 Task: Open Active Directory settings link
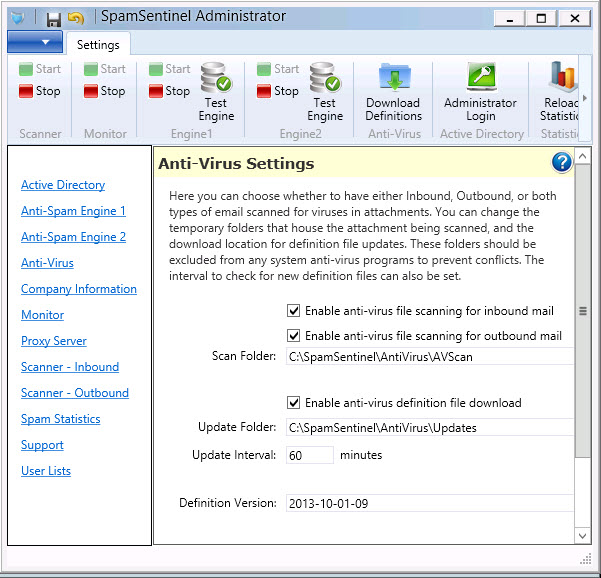tap(63, 185)
